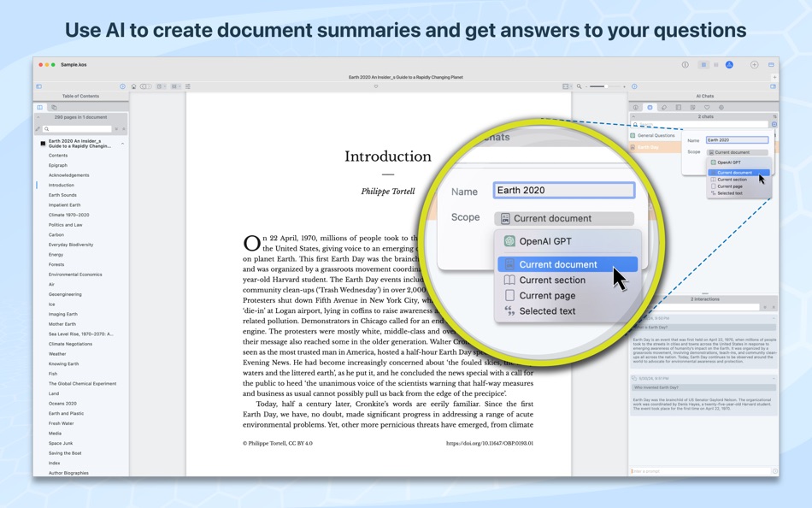The height and width of the screenshot is (508, 812).
Task: Click the circled plus add icon
Action: (755, 64)
